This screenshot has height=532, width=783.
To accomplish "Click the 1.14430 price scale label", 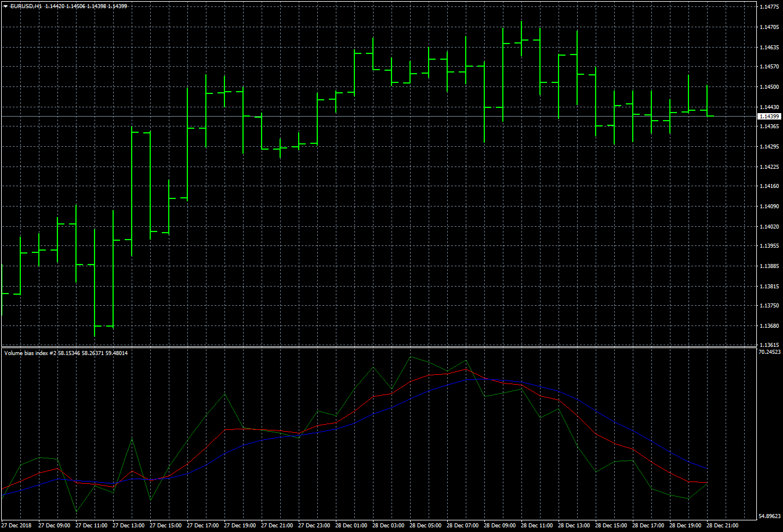I will coord(768,107).
